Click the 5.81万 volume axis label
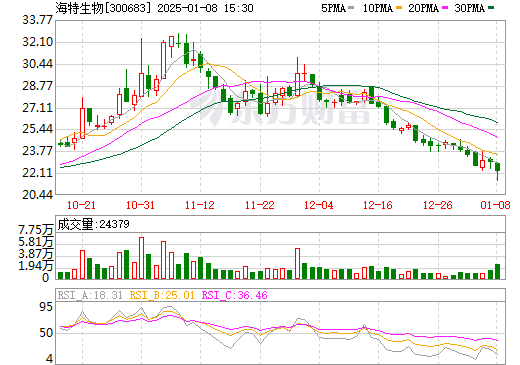 pyautogui.click(x=36, y=242)
